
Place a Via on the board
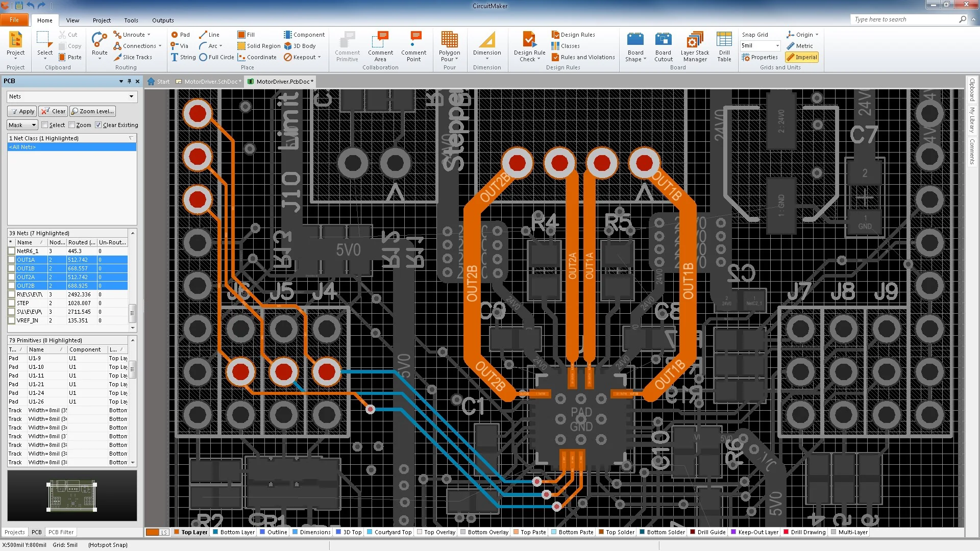[x=180, y=46]
